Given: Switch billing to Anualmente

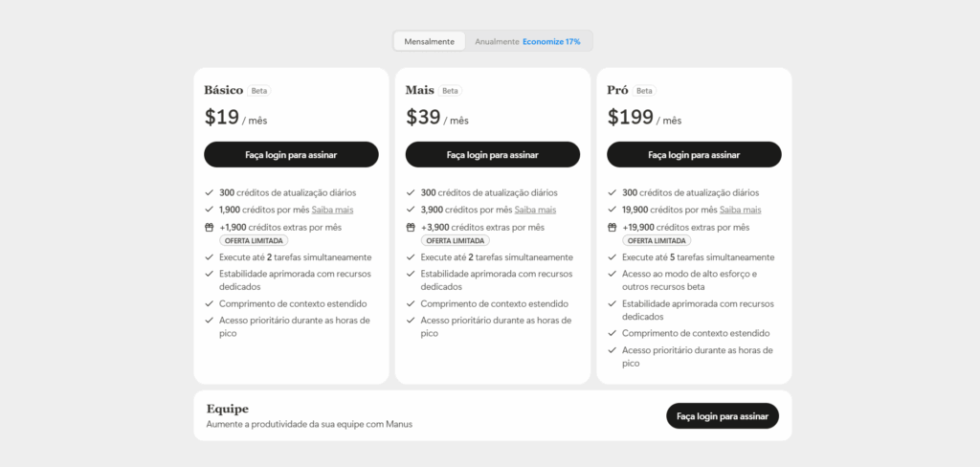Looking at the screenshot, I should tap(497, 41).
